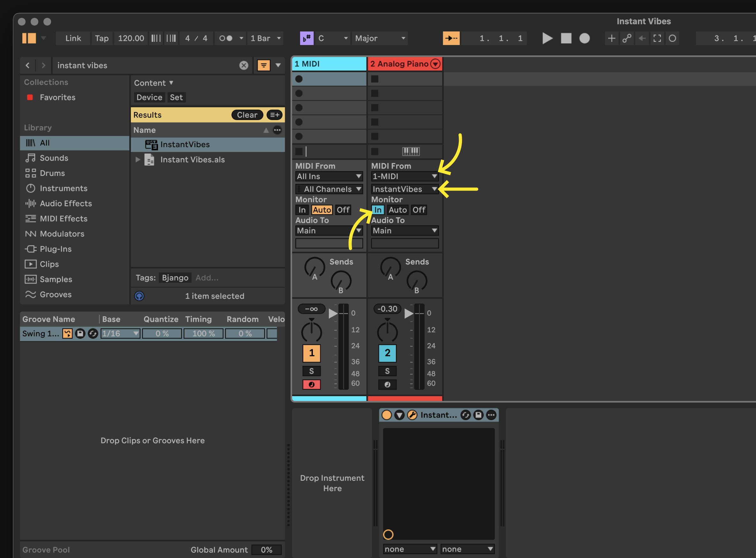Click the Clear results button

247,115
